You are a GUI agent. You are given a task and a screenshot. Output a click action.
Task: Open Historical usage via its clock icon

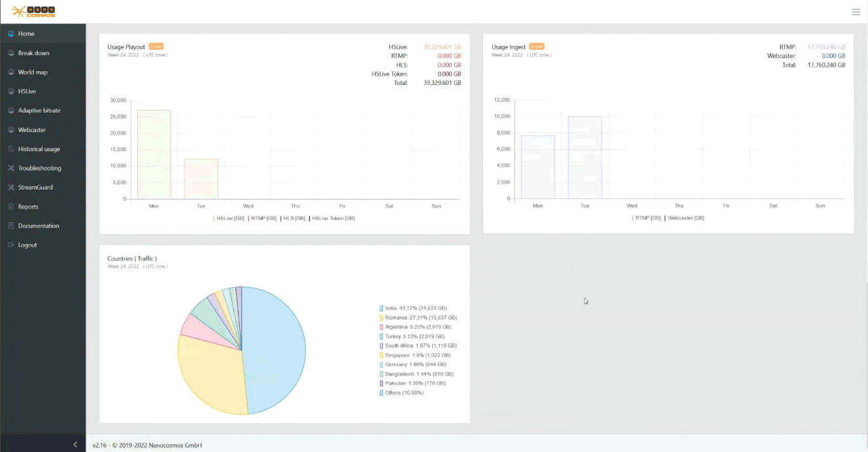click(x=12, y=148)
